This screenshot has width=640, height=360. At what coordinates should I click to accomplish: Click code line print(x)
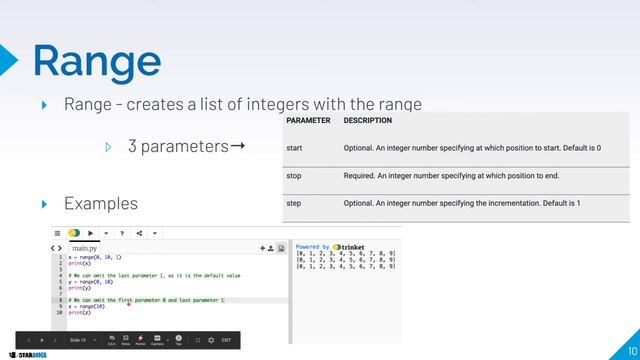pyautogui.click(x=80, y=263)
